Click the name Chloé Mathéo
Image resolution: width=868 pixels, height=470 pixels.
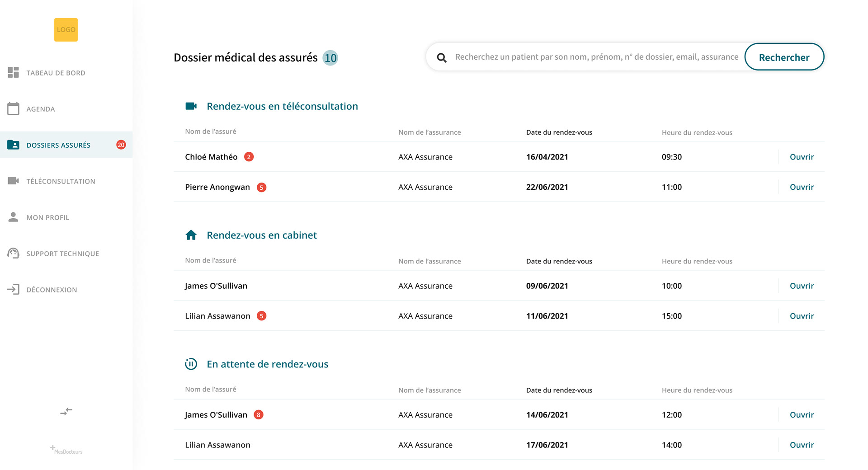[211, 157]
